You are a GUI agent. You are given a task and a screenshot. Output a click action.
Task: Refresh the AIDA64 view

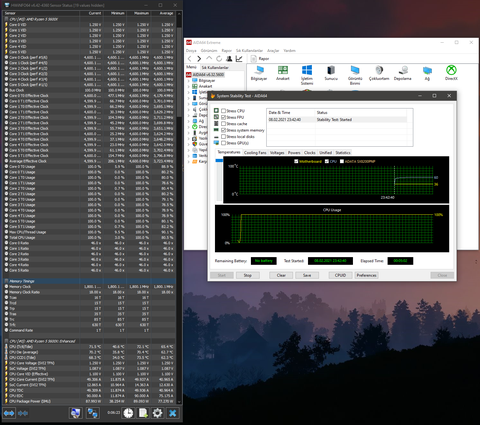(x=219, y=59)
